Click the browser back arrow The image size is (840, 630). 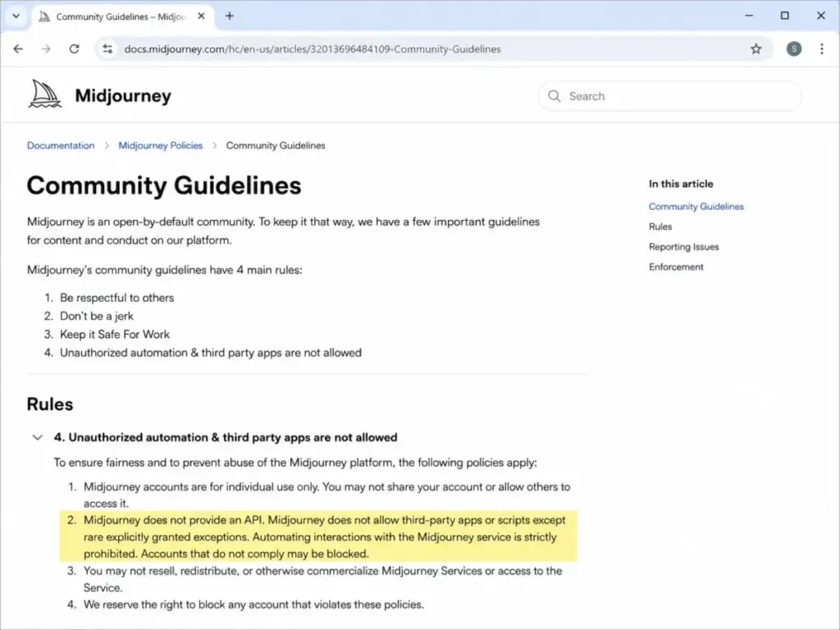click(18, 48)
